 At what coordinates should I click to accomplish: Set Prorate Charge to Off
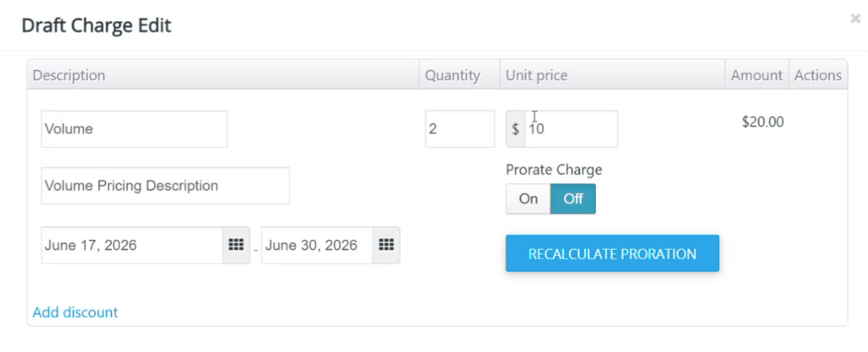573,198
